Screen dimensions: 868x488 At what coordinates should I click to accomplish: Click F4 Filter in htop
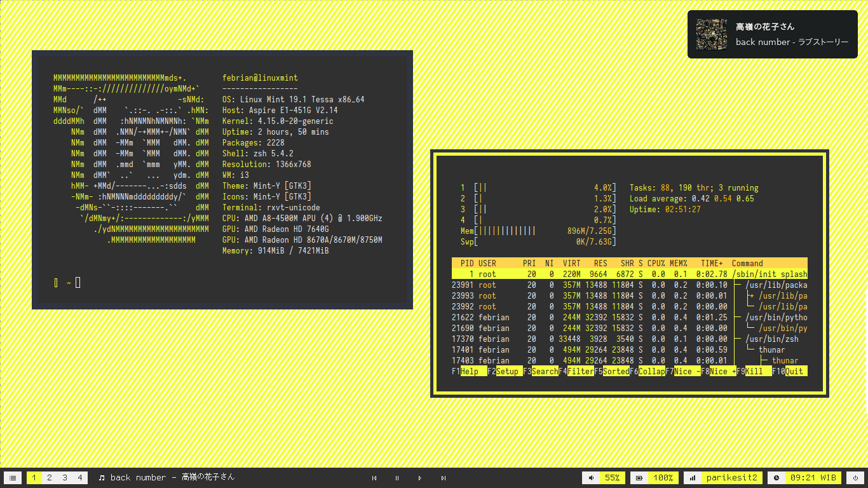(576, 371)
